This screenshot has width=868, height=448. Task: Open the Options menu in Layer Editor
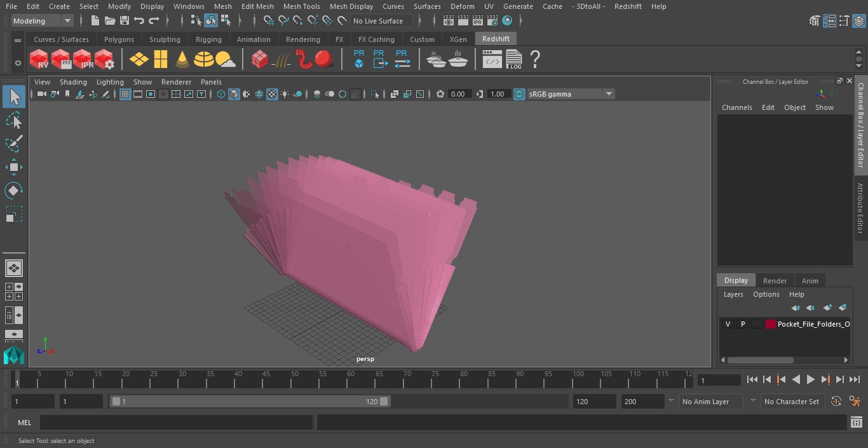(x=766, y=294)
